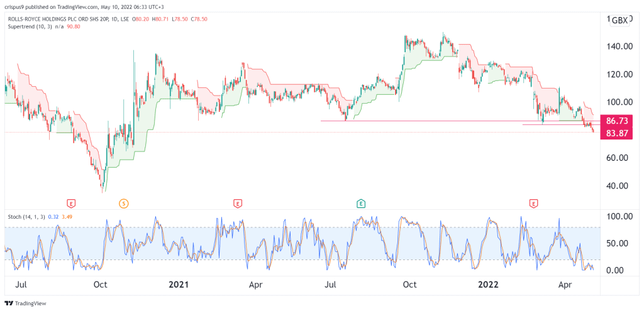Open the red earnings marker before Apr 2021
Viewport: 644px width, 311px height.
[x=238, y=203]
